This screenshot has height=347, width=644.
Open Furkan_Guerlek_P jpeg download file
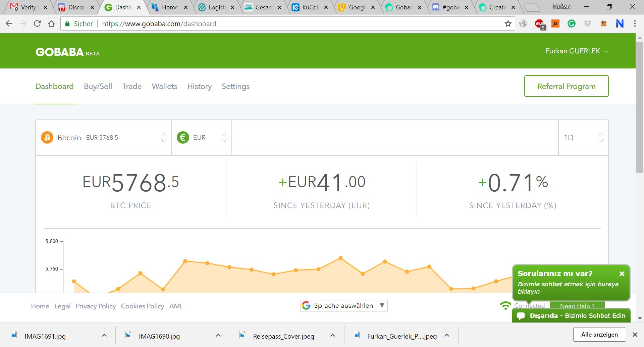401,336
